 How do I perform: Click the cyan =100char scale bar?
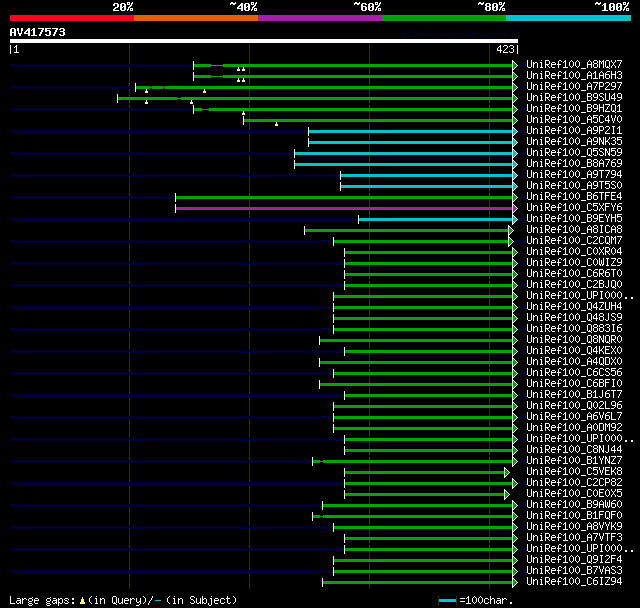coord(447,600)
